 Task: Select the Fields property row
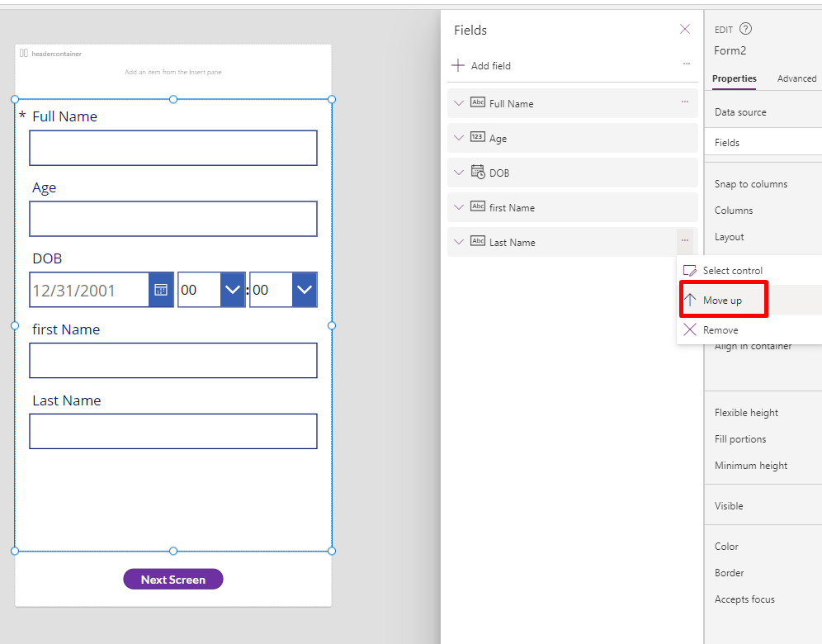click(763, 142)
